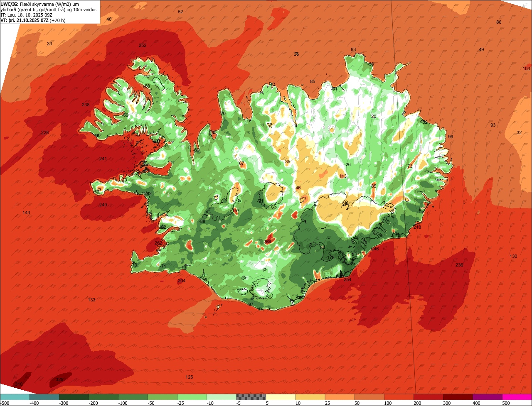
Task: Click the map value 130
Action: [x=513, y=256]
